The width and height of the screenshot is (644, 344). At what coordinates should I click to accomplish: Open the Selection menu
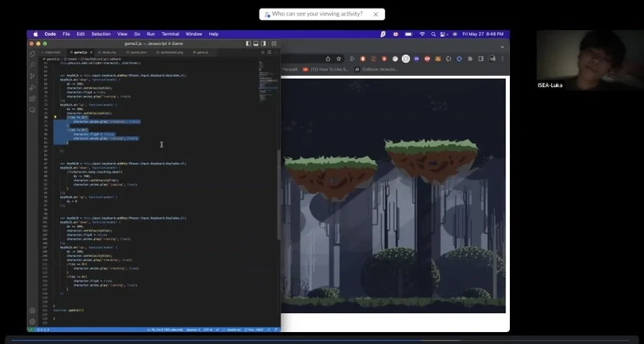tap(101, 34)
